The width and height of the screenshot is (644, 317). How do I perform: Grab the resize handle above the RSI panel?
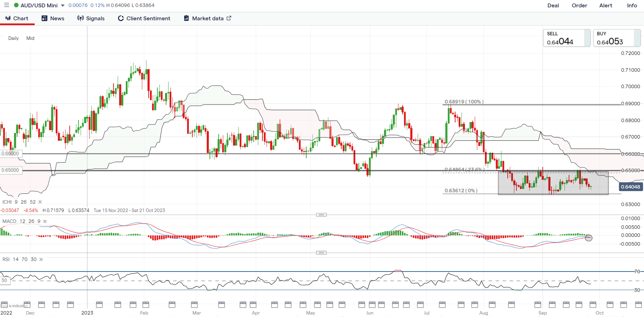pyautogui.click(x=321, y=253)
